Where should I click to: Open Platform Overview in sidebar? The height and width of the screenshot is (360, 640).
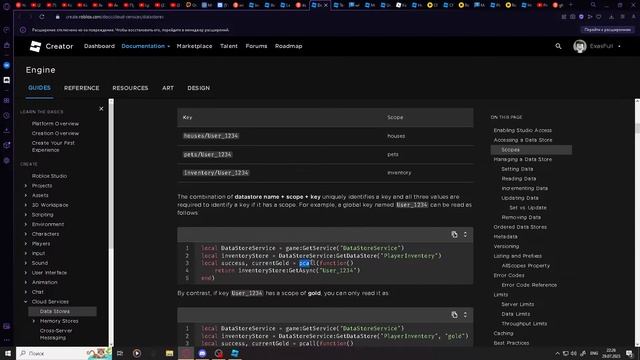[56, 124]
